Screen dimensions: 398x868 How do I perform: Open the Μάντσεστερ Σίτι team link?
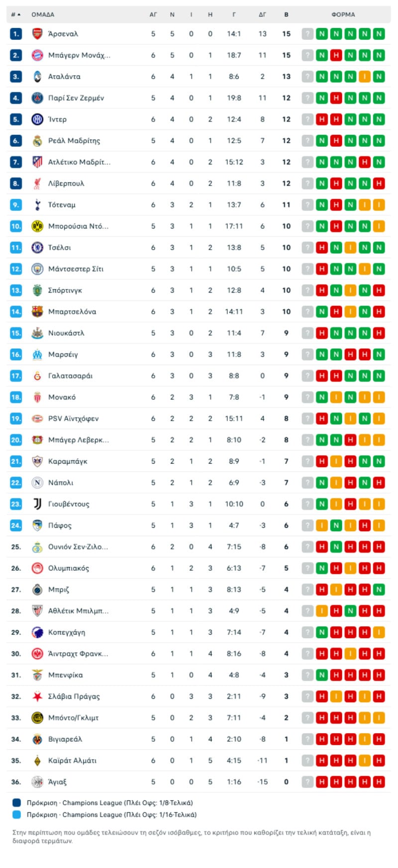pos(76,269)
